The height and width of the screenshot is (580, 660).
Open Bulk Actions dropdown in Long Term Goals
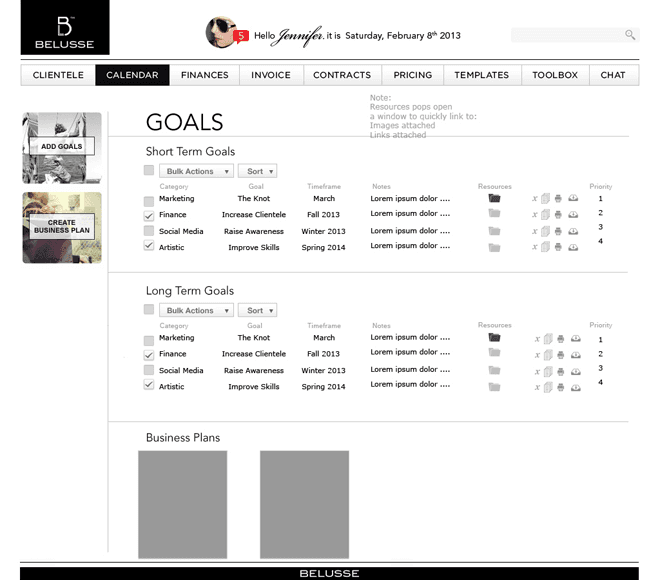point(196,310)
